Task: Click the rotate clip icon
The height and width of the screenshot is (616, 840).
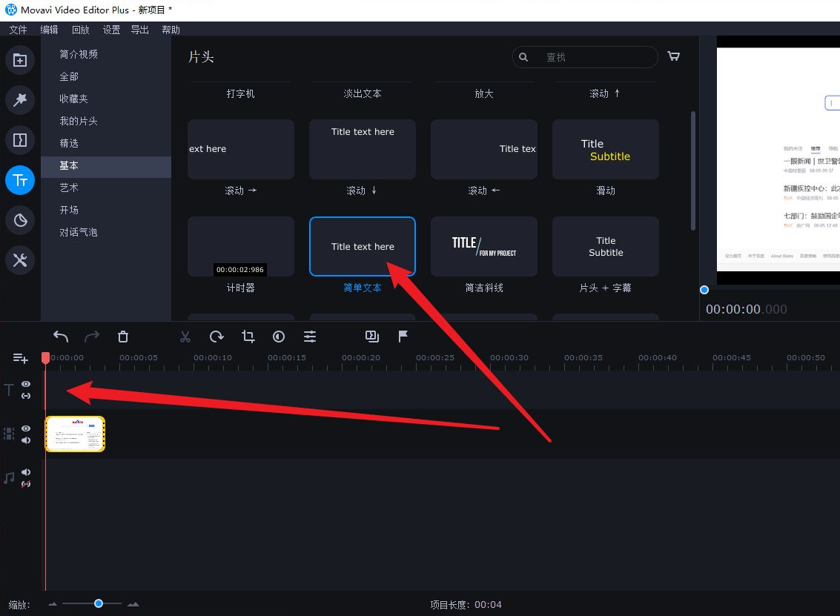Action: pos(216,337)
